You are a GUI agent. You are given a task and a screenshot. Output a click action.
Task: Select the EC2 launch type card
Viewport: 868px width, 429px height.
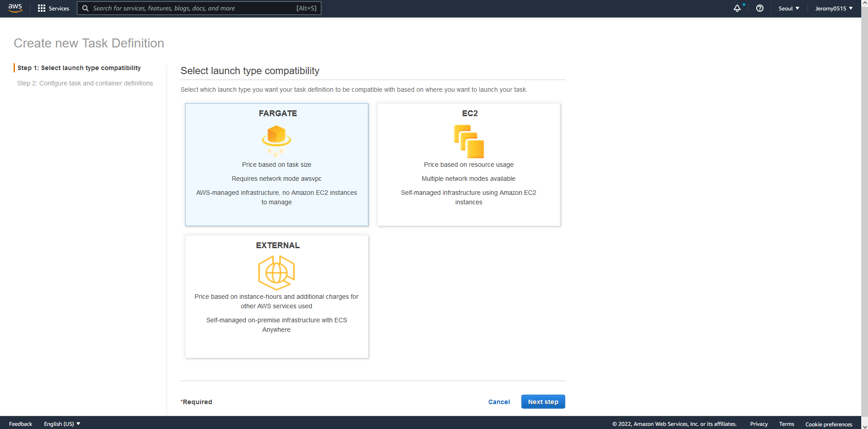(x=469, y=165)
